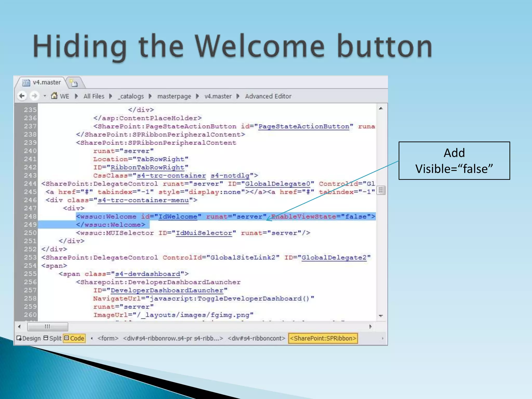Click the vertical scrollbar up arrow

(x=381, y=109)
